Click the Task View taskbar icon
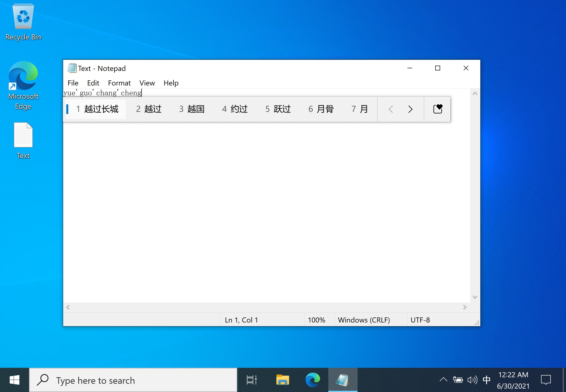 252,380
